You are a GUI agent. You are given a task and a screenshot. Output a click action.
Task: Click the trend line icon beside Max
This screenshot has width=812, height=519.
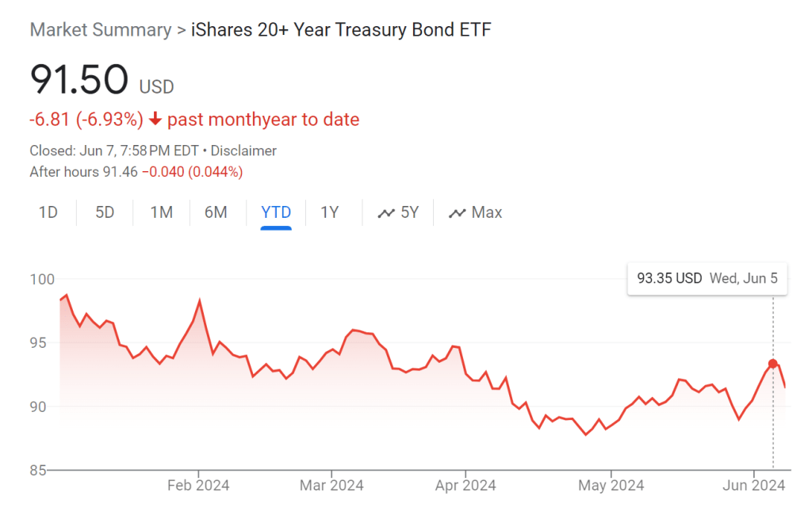[x=457, y=212]
